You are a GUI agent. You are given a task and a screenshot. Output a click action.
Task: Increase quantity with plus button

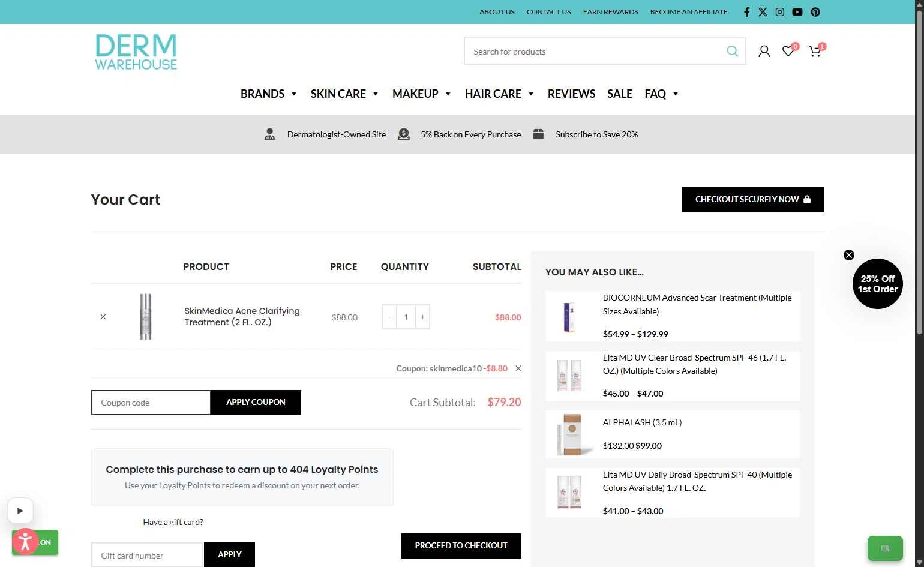(422, 317)
